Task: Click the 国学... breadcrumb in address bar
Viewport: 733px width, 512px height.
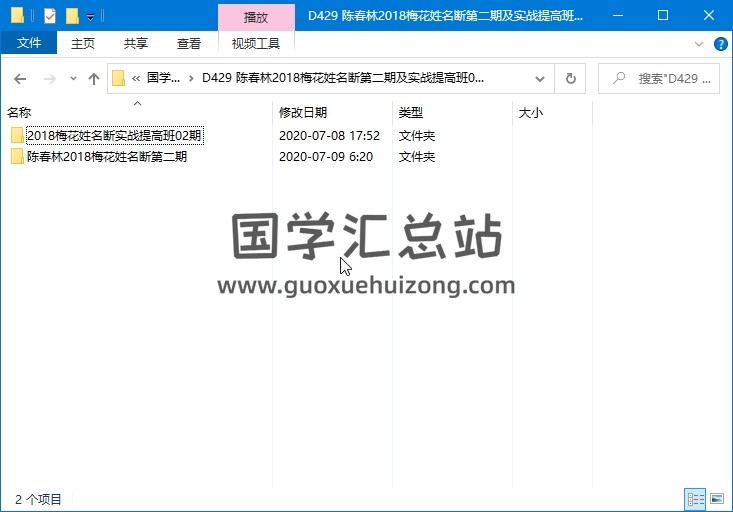Action: (163, 79)
